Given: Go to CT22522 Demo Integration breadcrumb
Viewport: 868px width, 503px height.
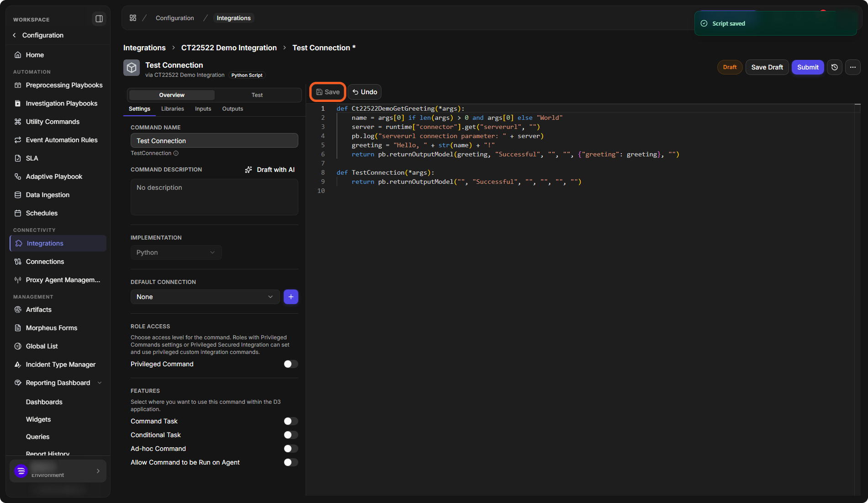Looking at the screenshot, I should tap(229, 48).
